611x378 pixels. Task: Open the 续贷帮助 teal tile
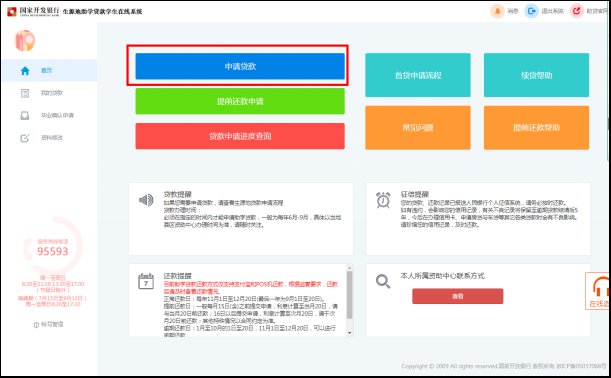click(536, 75)
